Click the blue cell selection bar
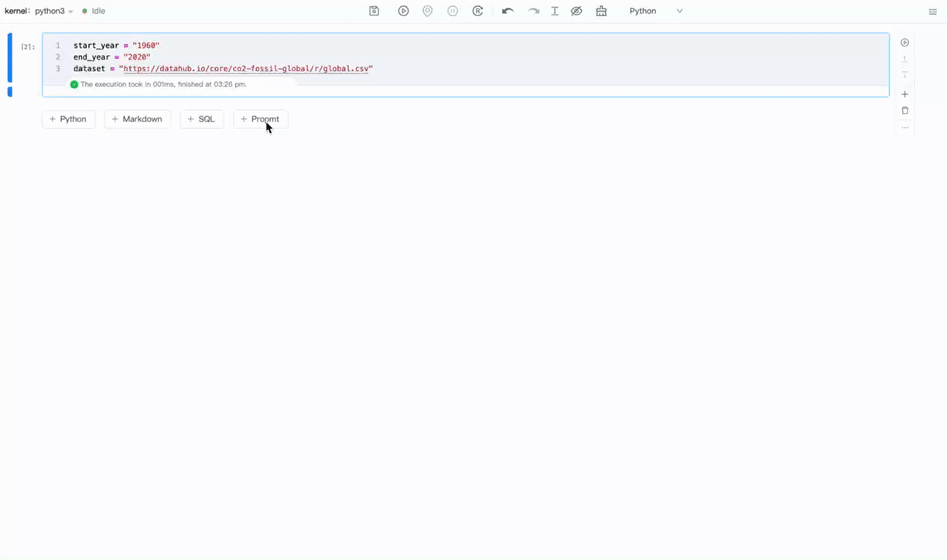This screenshot has height=560, width=947. pos(9,58)
